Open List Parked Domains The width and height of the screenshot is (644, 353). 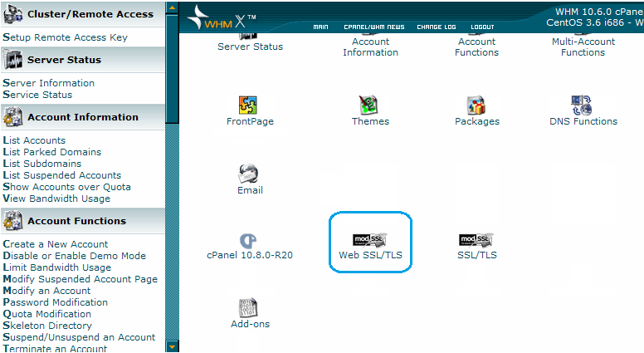tap(51, 152)
